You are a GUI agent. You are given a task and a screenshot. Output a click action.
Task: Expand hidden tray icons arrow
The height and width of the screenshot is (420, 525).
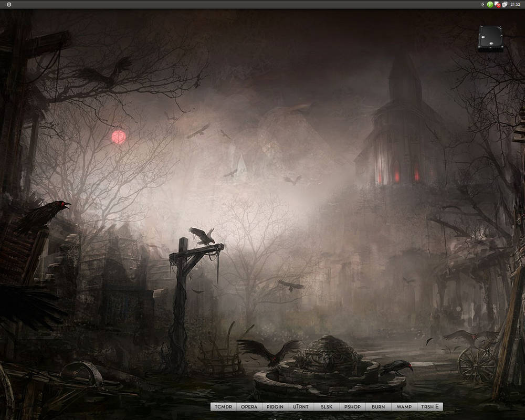pos(483,4)
